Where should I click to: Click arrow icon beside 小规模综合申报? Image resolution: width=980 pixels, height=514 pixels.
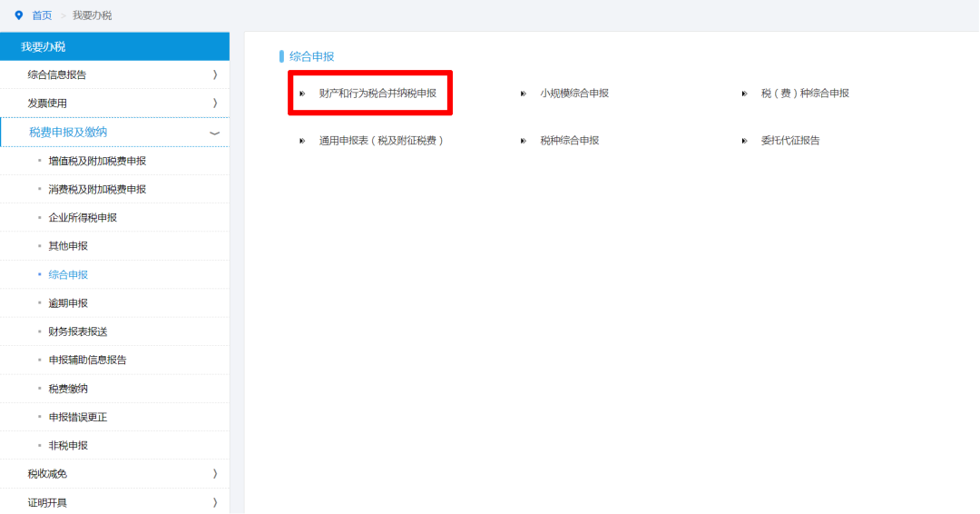(x=524, y=94)
